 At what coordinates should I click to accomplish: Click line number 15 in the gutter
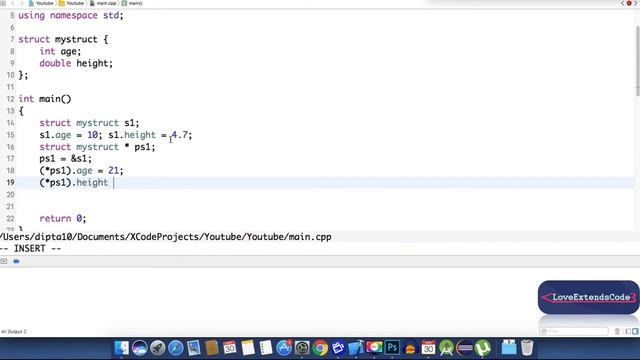click(10, 135)
